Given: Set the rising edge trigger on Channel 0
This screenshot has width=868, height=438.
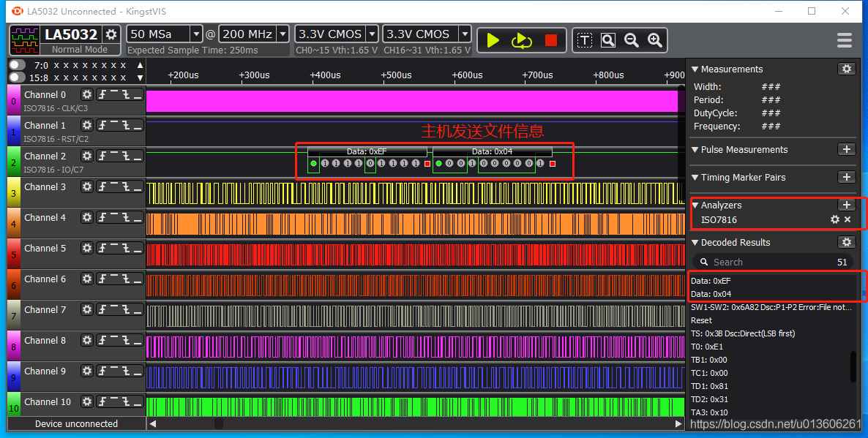Looking at the screenshot, I should tap(102, 94).
